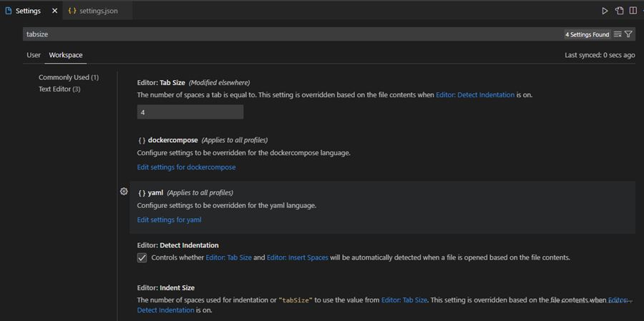The width and height of the screenshot is (644, 321).
Task: Expand Text Editor in the settings tree
Action: (x=59, y=89)
